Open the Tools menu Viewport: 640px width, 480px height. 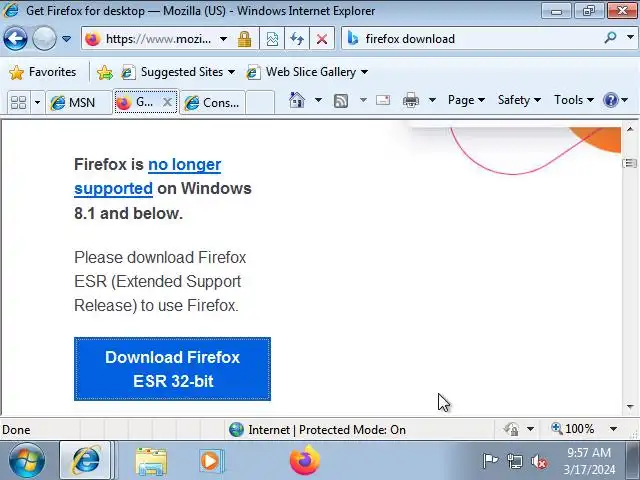point(573,100)
